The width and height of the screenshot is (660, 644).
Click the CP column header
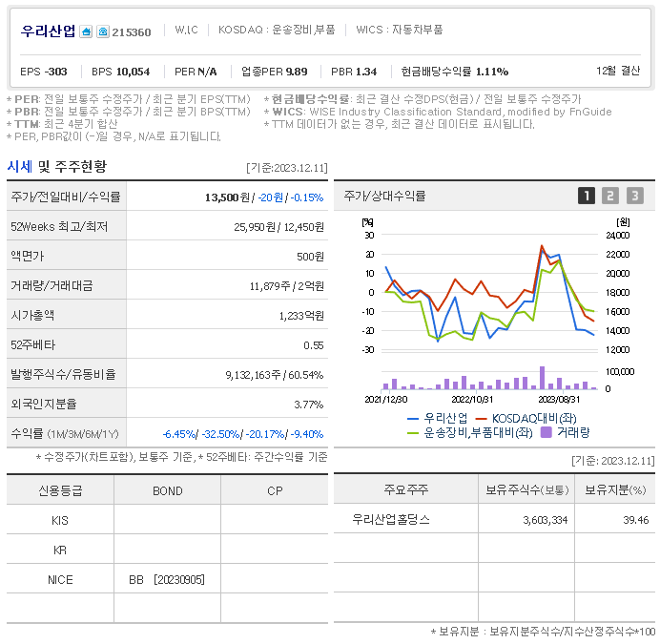(275, 490)
